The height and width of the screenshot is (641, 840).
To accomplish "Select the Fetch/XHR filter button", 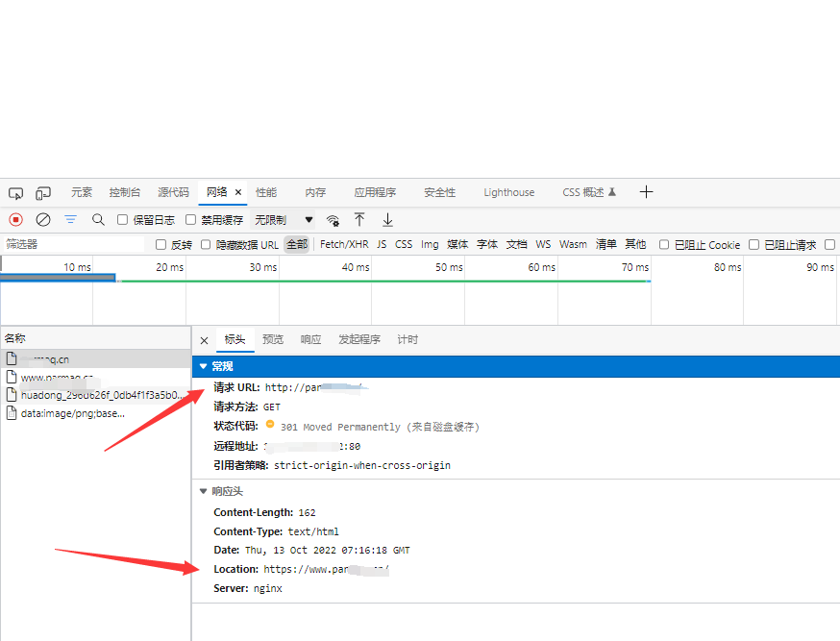I will coord(344,244).
